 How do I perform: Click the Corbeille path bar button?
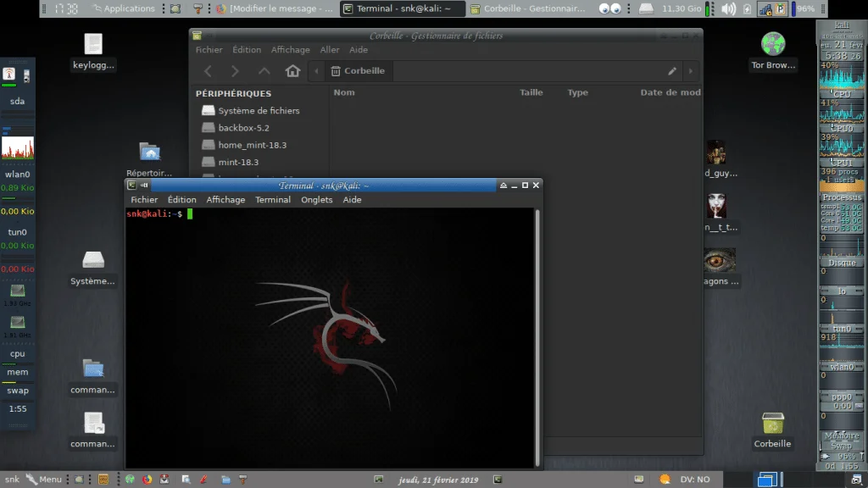click(x=359, y=71)
